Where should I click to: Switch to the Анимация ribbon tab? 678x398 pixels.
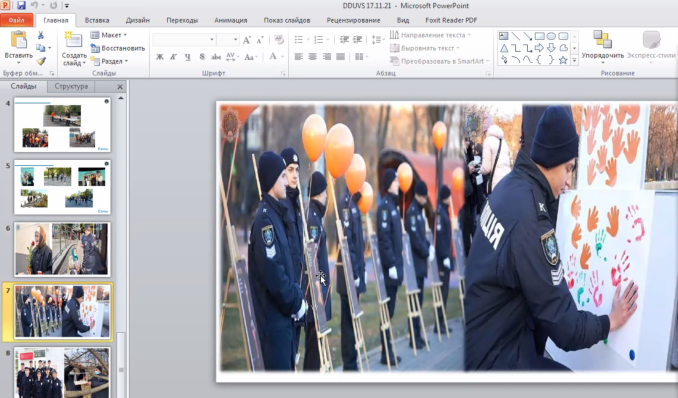(x=231, y=20)
